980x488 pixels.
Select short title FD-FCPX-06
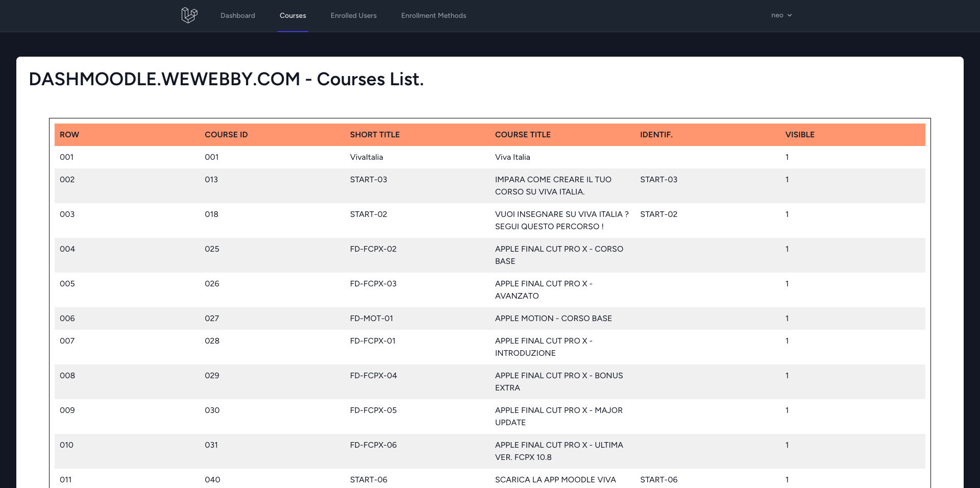click(373, 445)
